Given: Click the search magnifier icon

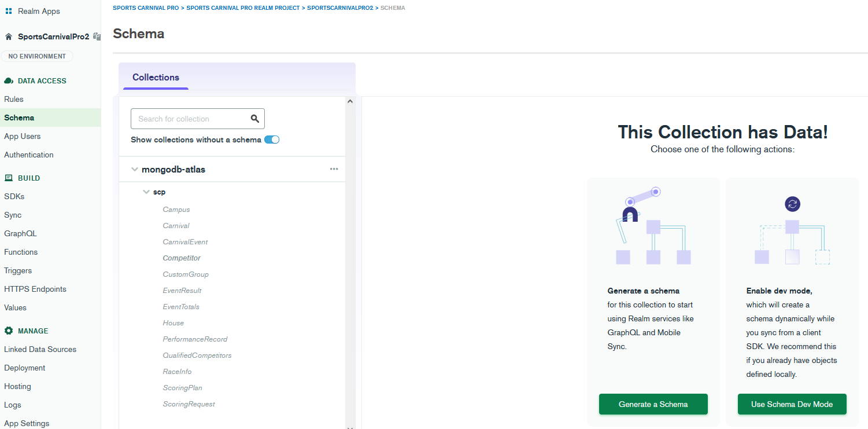Looking at the screenshot, I should coord(255,119).
